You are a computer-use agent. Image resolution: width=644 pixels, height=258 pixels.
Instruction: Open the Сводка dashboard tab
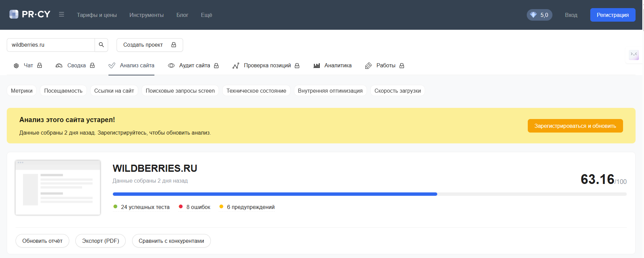(x=59, y=66)
